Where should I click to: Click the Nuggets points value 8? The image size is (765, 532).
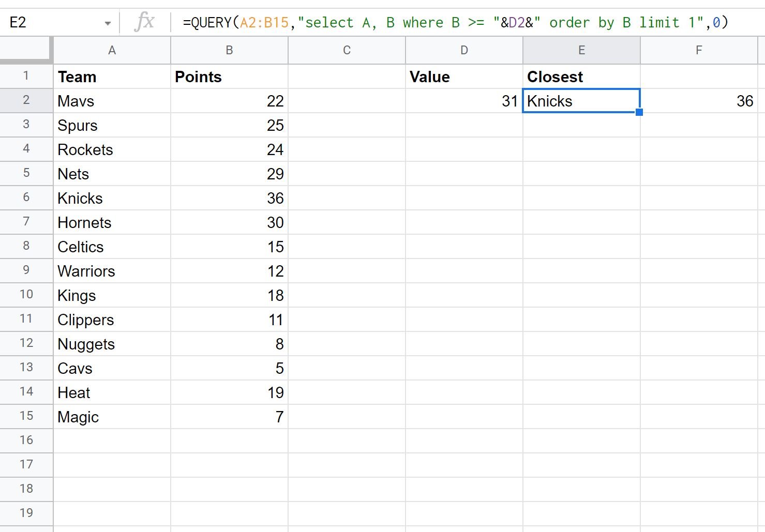point(229,344)
